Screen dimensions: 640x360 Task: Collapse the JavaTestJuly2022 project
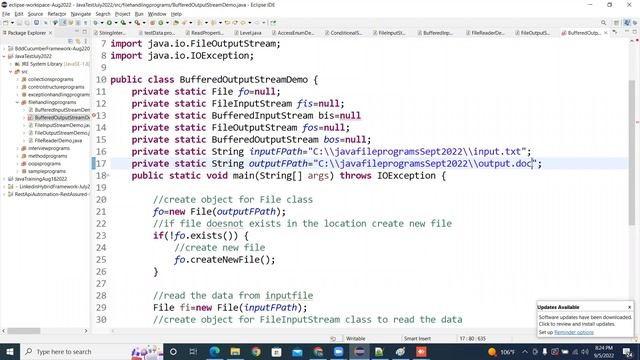coord(4,56)
